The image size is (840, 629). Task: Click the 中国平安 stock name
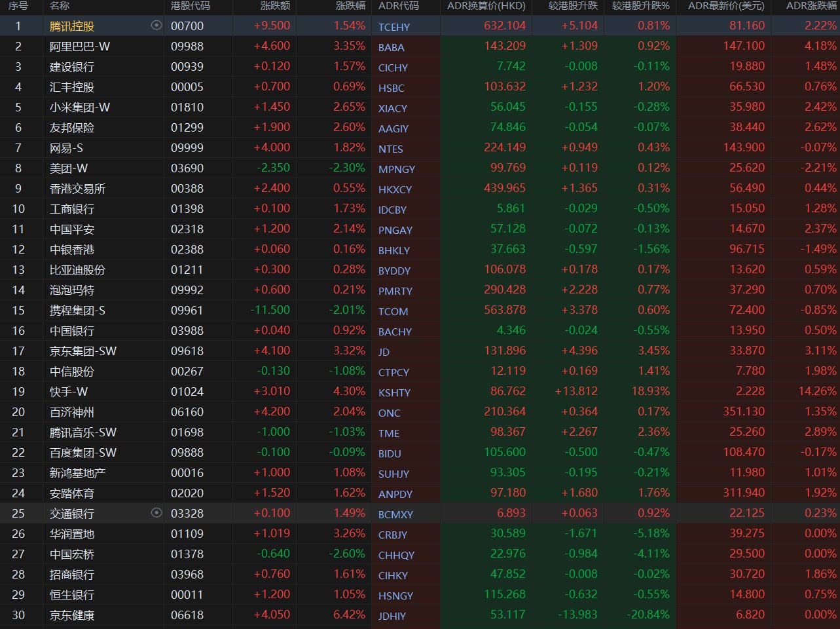point(72,229)
